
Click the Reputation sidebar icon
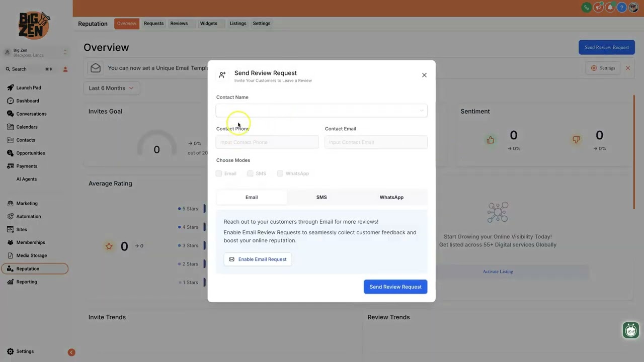tap(11, 268)
